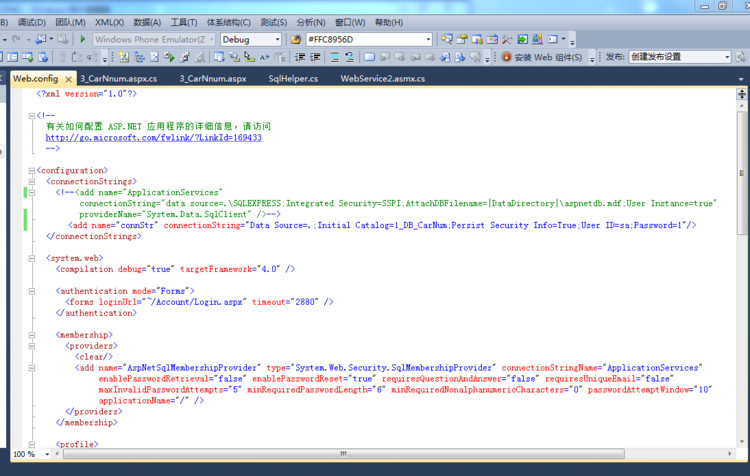Image resolution: width=750 pixels, height=476 pixels.
Task: Open the 体系结构(C) menu
Action: (229, 22)
